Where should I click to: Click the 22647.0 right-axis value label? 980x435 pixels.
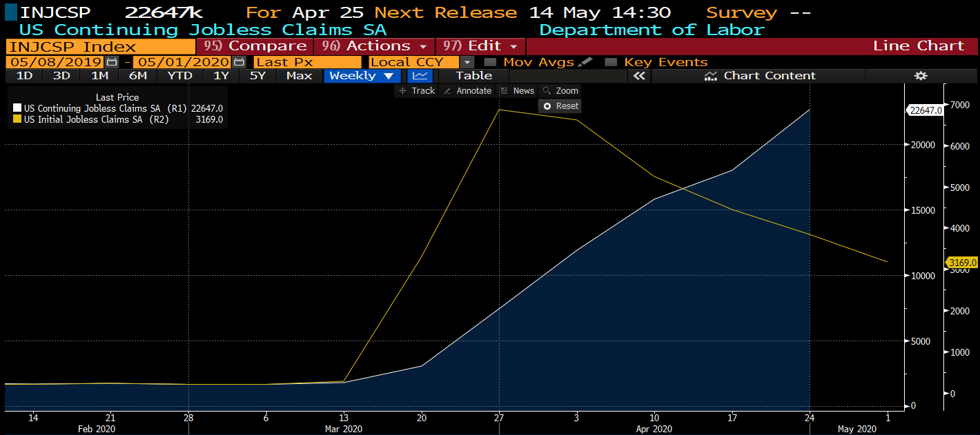(925, 110)
